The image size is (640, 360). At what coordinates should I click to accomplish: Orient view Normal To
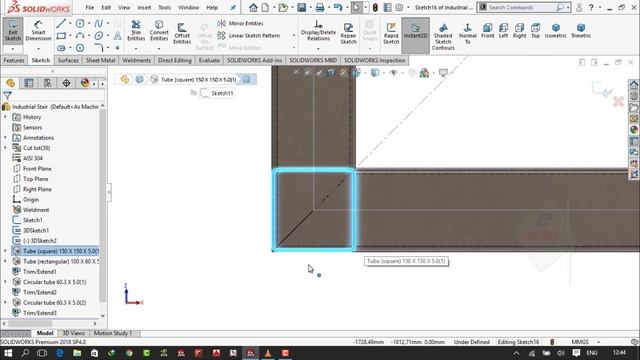[468, 33]
